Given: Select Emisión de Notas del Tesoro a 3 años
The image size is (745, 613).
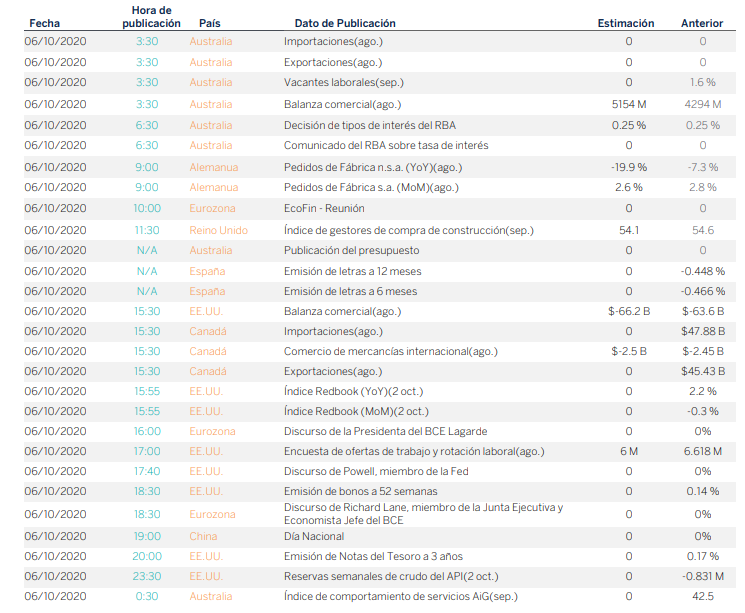Looking at the screenshot, I should pyautogui.click(x=373, y=556).
